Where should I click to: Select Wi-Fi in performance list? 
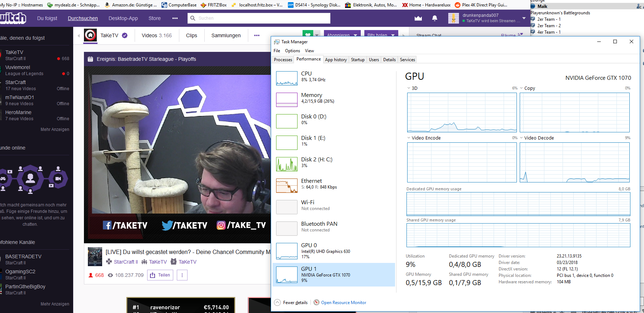click(334, 207)
